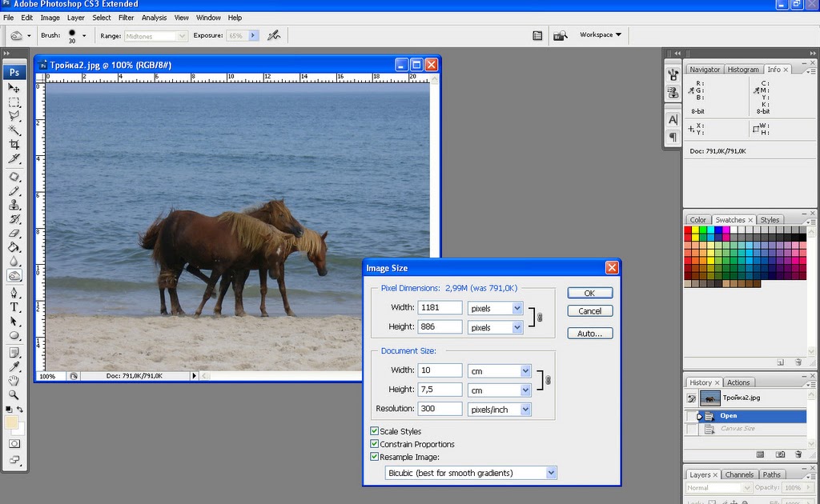Select the Zoom magnifier tool
The height and width of the screenshot is (504, 820).
pyautogui.click(x=14, y=395)
